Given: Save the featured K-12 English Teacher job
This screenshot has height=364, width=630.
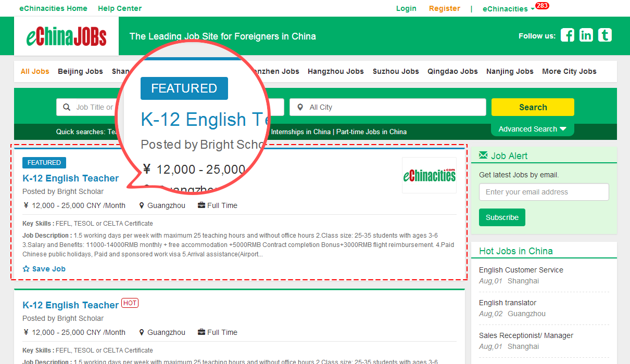Looking at the screenshot, I should (x=44, y=269).
